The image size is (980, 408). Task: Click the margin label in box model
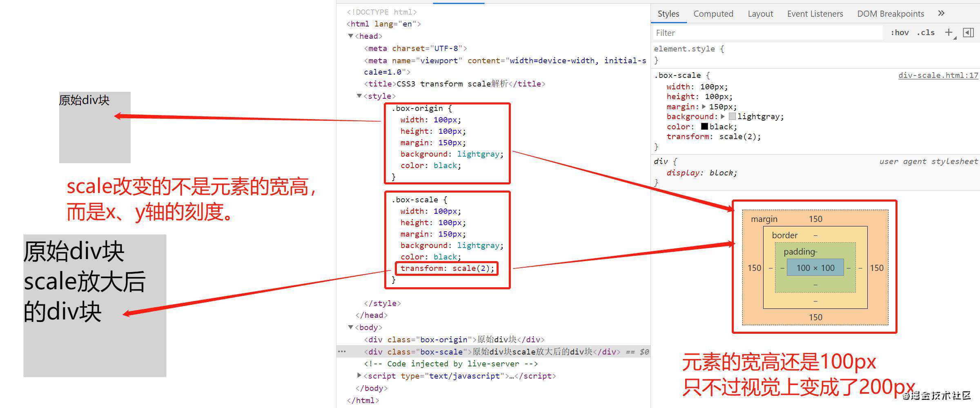(x=764, y=219)
